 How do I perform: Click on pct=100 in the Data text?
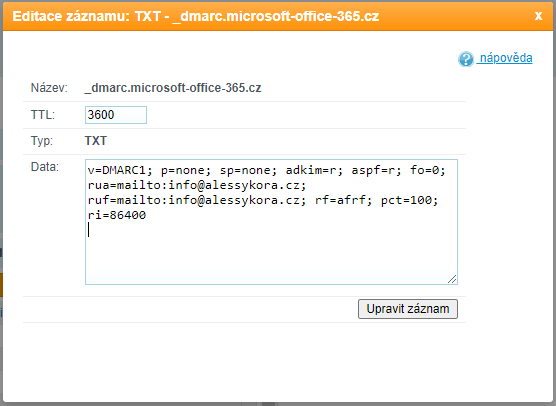tap(410, 200)
